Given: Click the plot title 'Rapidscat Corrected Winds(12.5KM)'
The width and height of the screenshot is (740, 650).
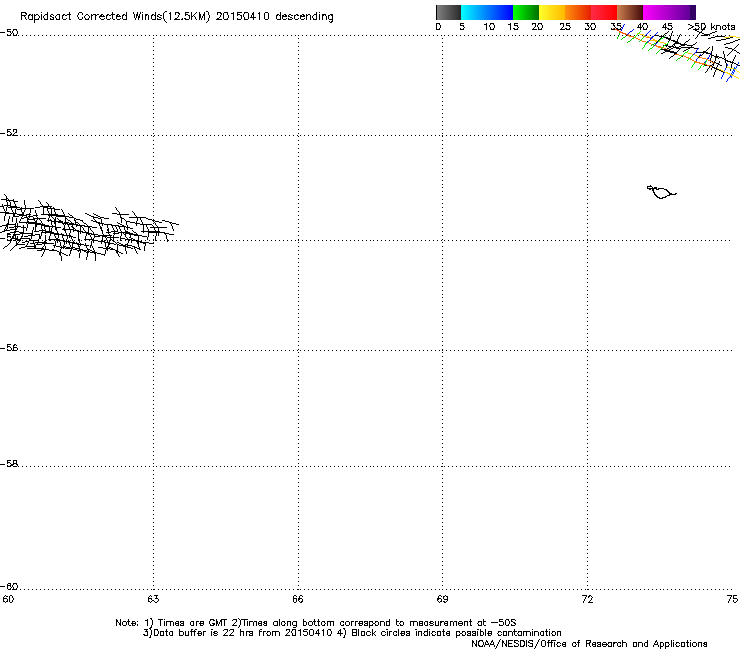Looking at the screenshot, I should 115,17.
